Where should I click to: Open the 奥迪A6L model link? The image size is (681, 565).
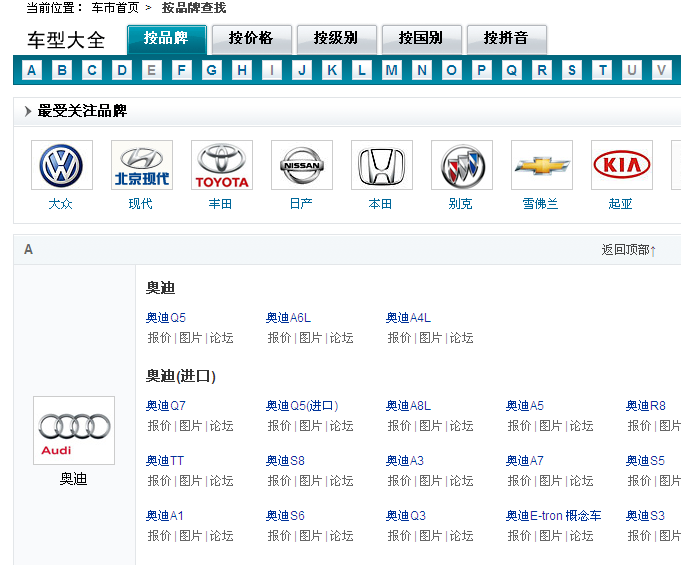point(288,318)
